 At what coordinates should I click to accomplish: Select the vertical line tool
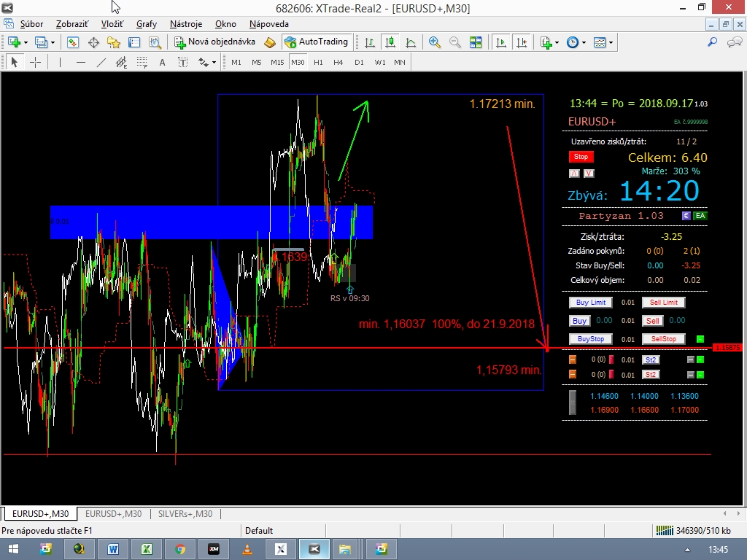point(60,62)
